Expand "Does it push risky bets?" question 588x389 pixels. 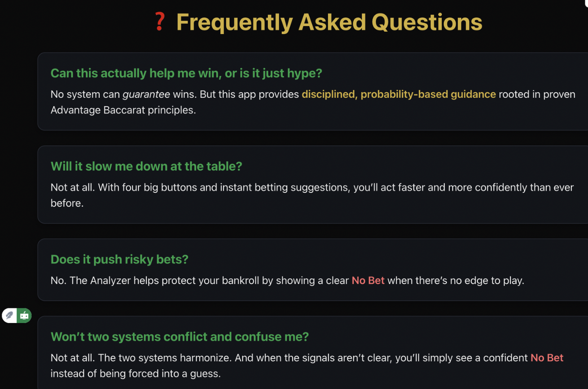coord(119,259)
